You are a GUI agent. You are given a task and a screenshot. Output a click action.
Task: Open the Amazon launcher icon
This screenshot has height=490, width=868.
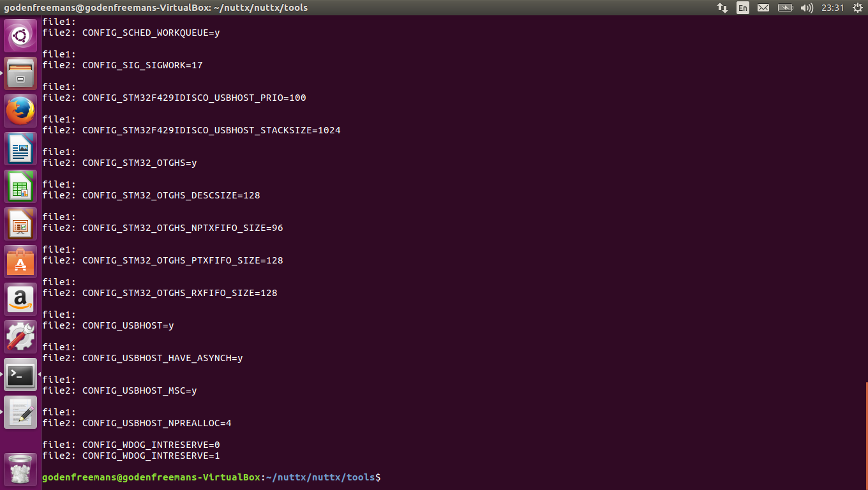(x=20, y=299)
